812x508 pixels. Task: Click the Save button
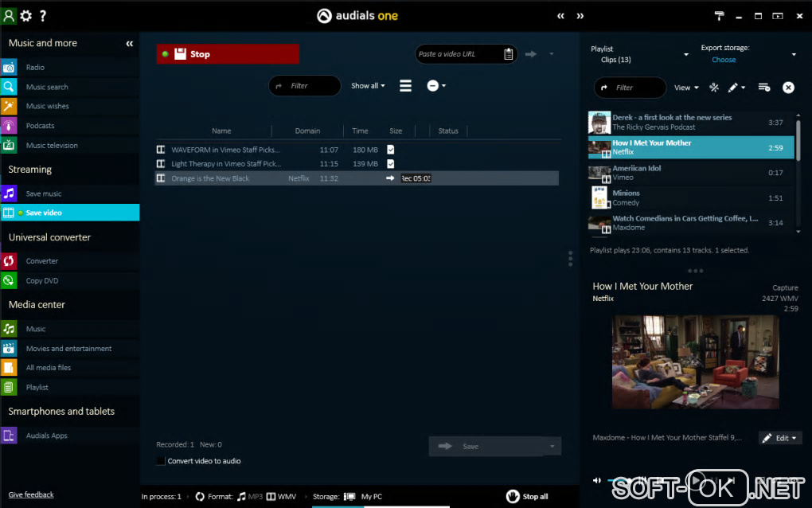(486, 447)
